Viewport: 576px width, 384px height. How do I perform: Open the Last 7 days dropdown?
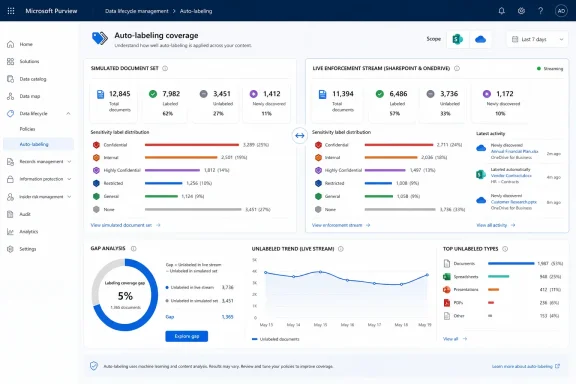pos(537,39)
